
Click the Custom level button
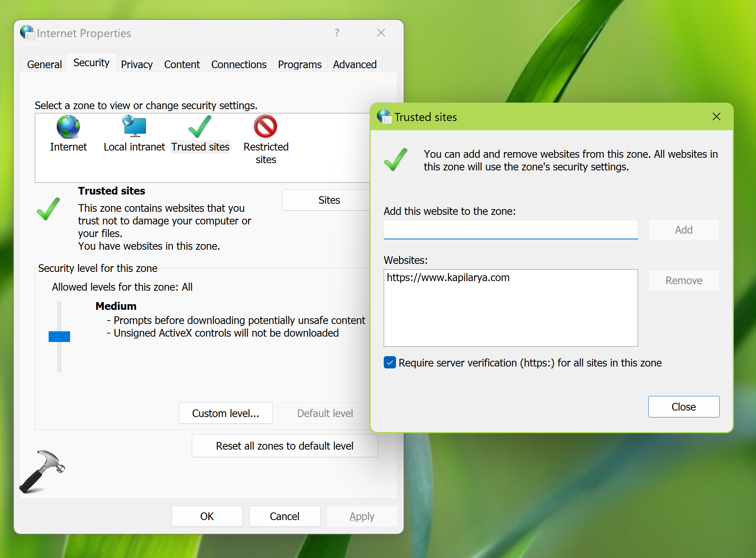click(x=226, y=413)
